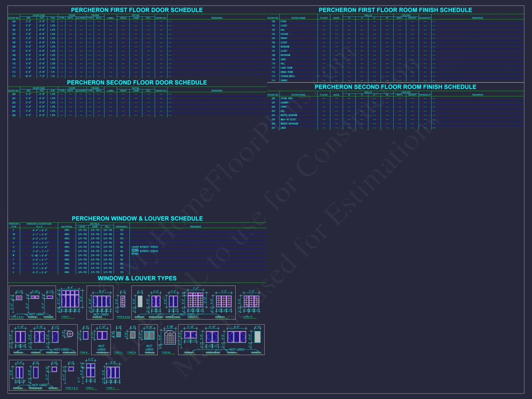Image resolution: width=532 pixels, height=399 pixels.
Task: Click the Type D & D2 narrow window
Action: pos(123,301)
